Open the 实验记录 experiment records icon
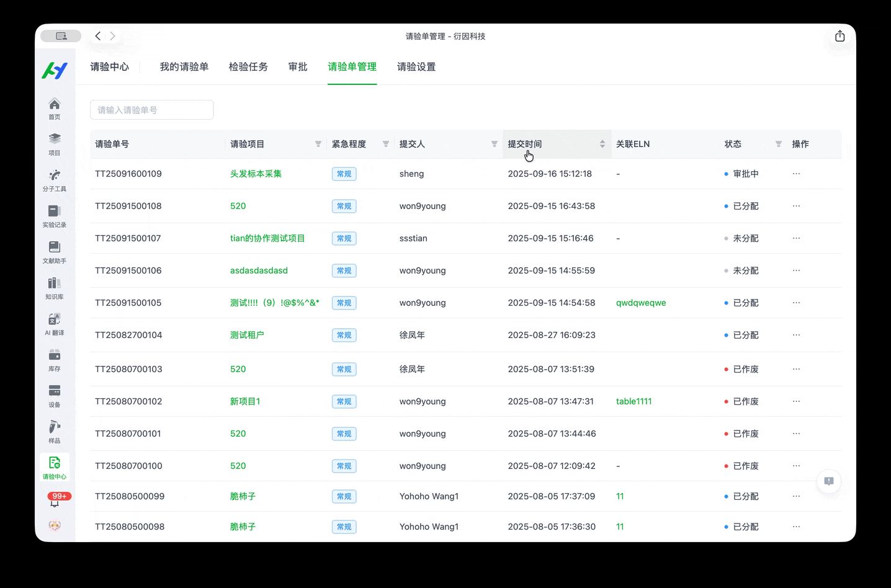This screenshot has width=891, height=588. pyautogui.click(x=55, y=216)
